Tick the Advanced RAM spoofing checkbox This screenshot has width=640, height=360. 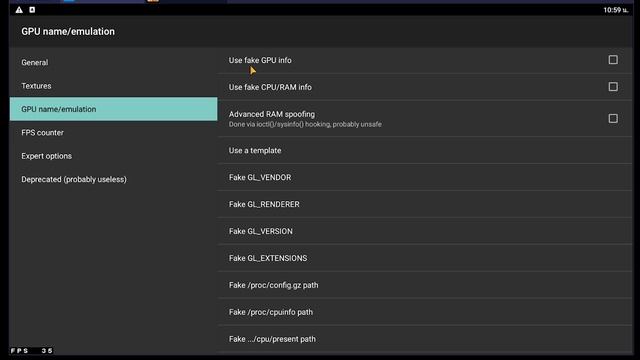(x=613, y=118)
